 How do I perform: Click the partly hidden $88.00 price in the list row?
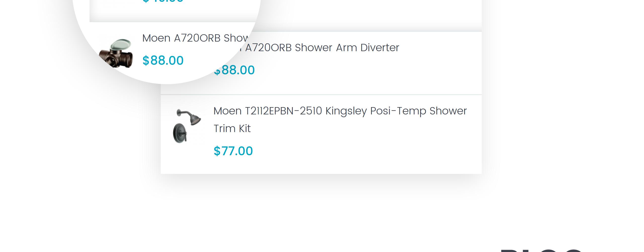click(x=234, y=70)
